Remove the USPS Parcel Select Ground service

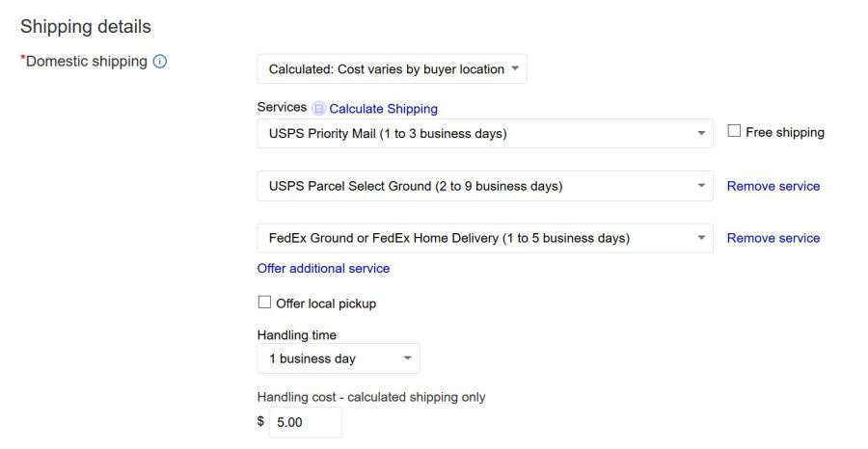point(773,186)
